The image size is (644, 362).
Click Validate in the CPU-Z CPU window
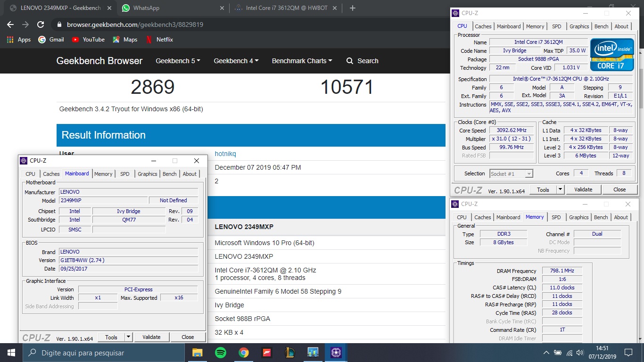[x=583, y=189]
